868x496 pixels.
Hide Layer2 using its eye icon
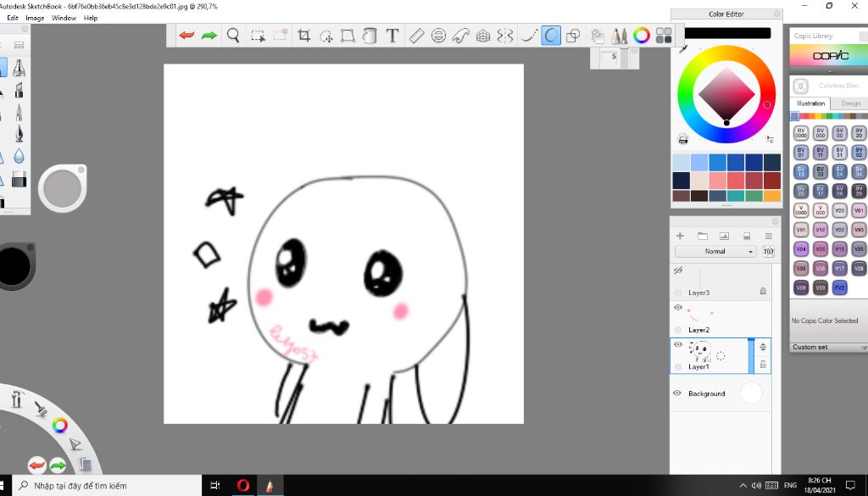click(678, 308)
